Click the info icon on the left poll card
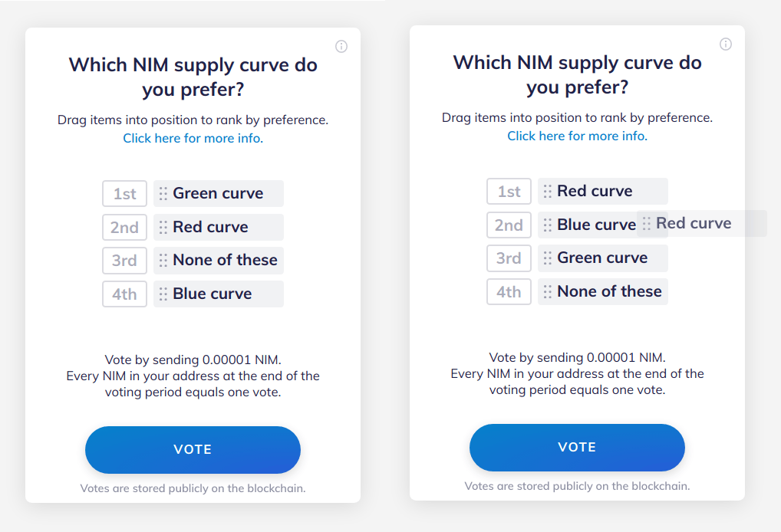781x532 pixels. [x=341, y=47]
